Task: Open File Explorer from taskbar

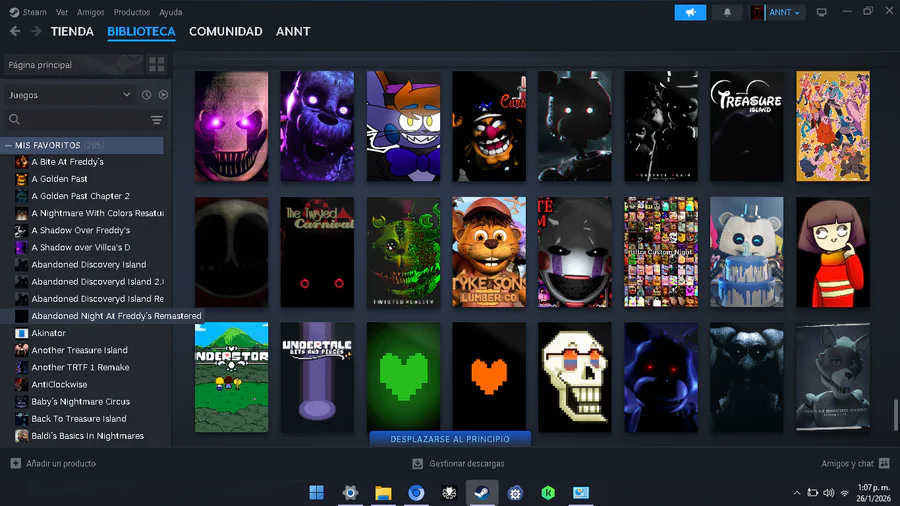Action: 383,492
